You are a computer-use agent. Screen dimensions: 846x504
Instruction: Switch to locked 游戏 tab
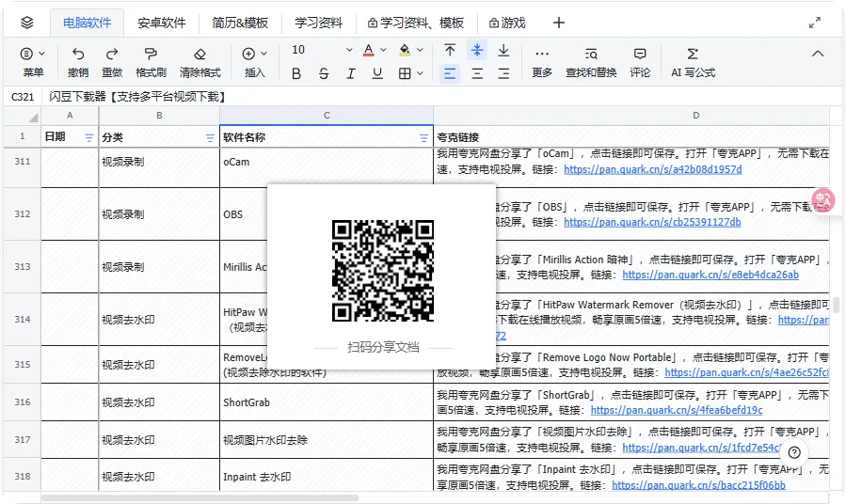507,23
